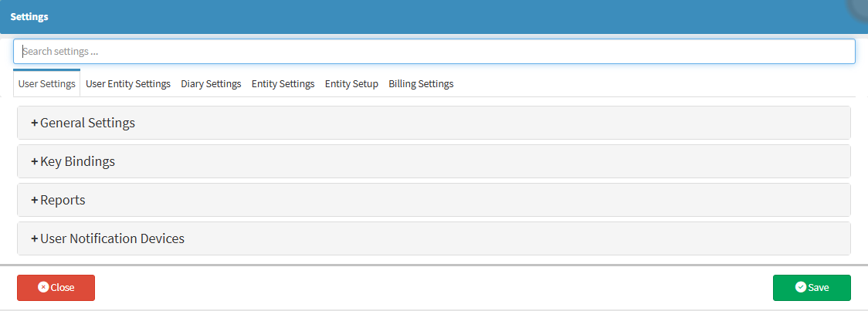Switch to the Entity Setup tab

[351, 83]
